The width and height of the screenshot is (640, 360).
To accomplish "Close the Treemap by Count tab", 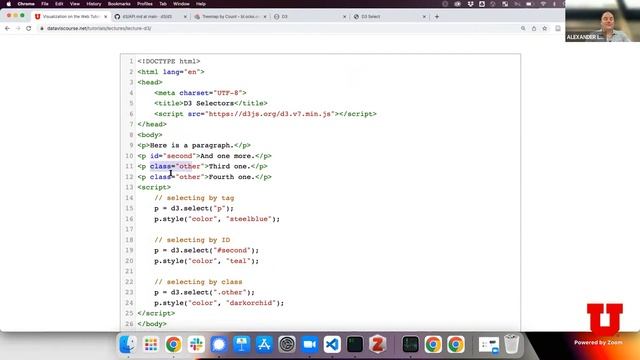I will [x=265, y=16].
